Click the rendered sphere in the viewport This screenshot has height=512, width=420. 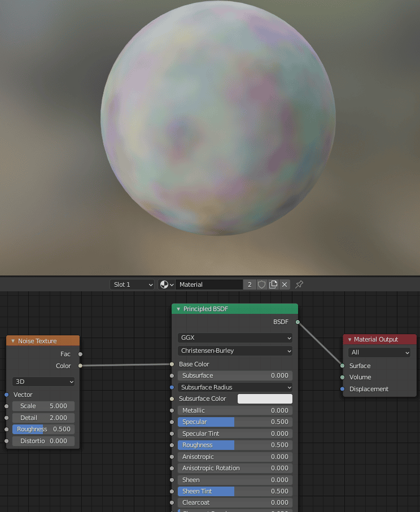pos(218,117)
